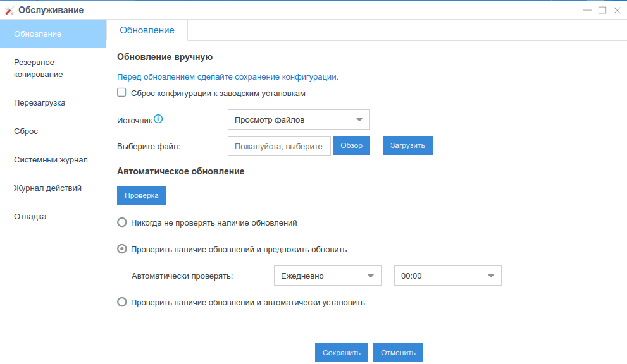Image resolution: width=627 pixels, height=364 pixels.
Task: Click the Загрузить upload button
Action: point(407,145)
